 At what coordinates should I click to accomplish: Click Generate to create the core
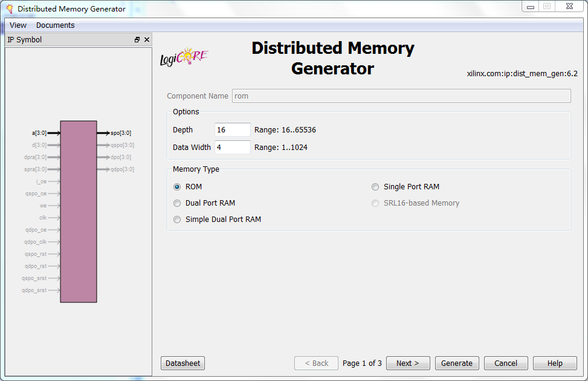tap(457, 363)
